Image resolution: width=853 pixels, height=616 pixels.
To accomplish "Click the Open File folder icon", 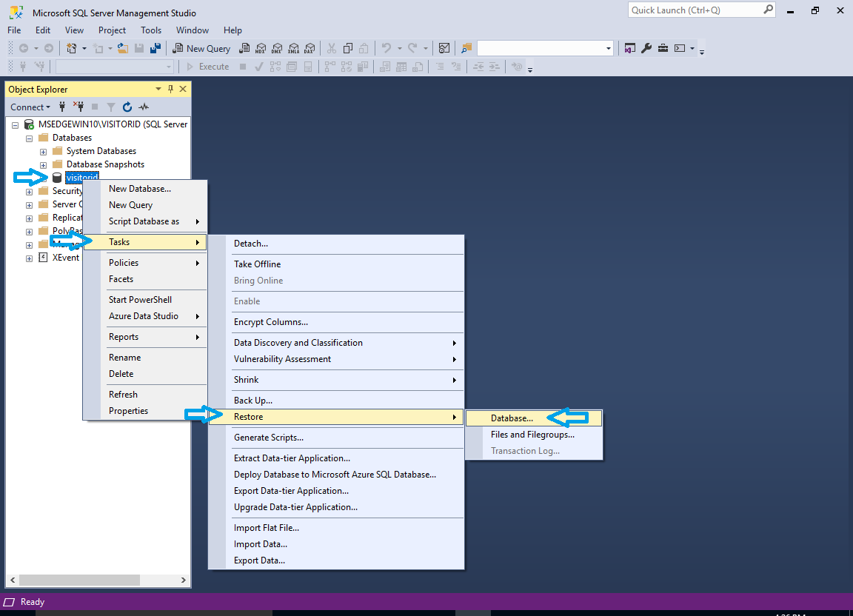I will point(123,48).
